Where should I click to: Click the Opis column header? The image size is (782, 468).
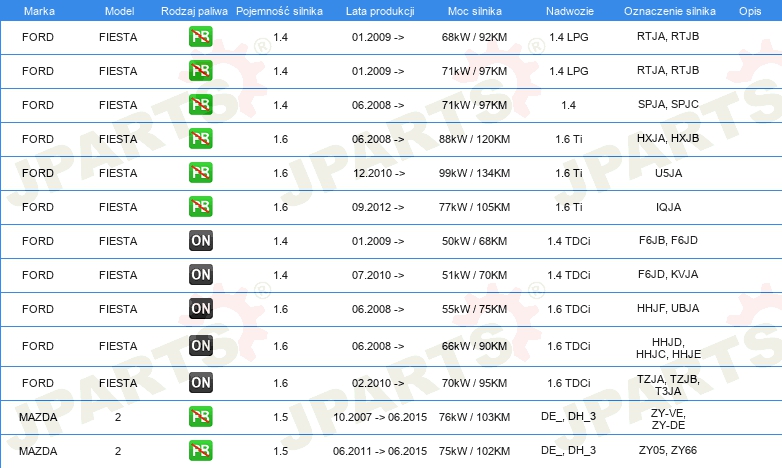click(x=750, y=11)
